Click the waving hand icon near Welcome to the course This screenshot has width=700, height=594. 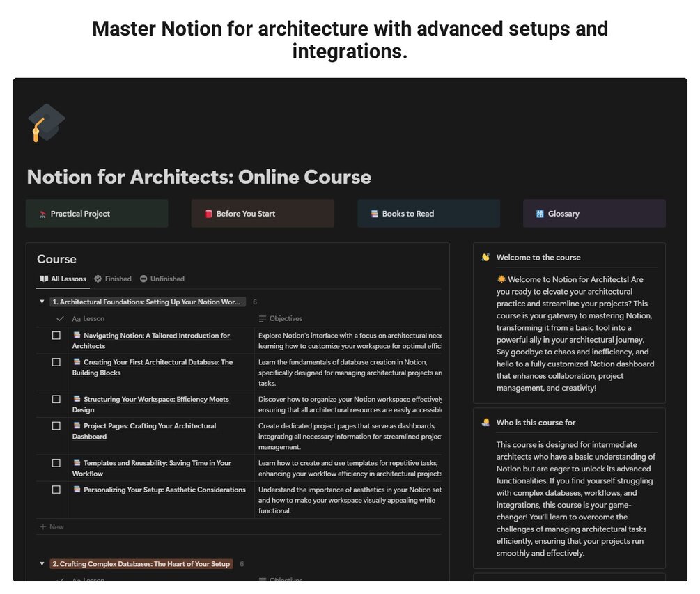click(x=485, y=258)
